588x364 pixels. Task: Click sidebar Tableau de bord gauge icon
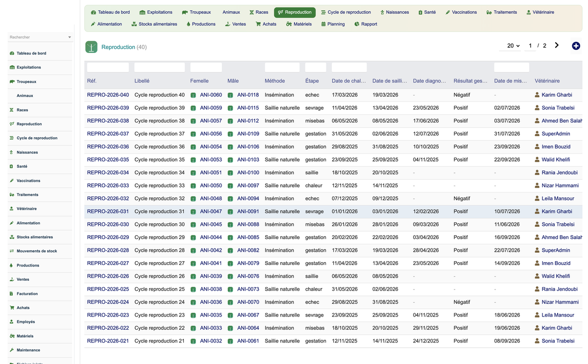[12, 53]
